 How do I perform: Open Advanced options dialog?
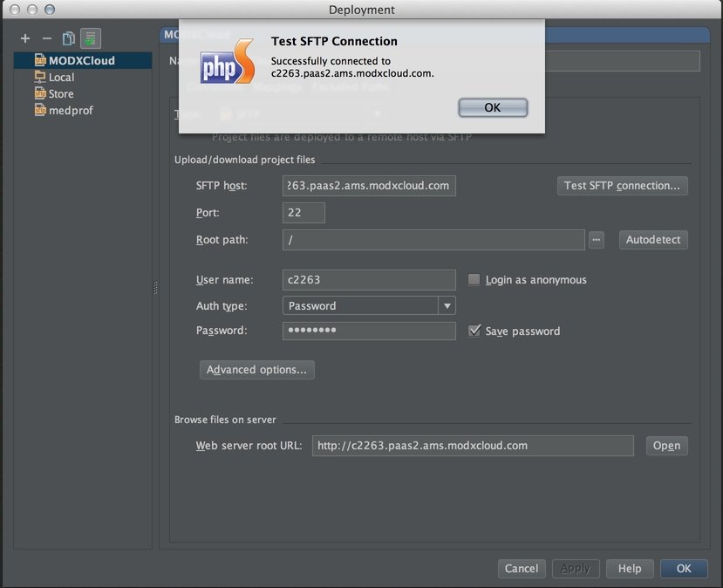(256, 370)
